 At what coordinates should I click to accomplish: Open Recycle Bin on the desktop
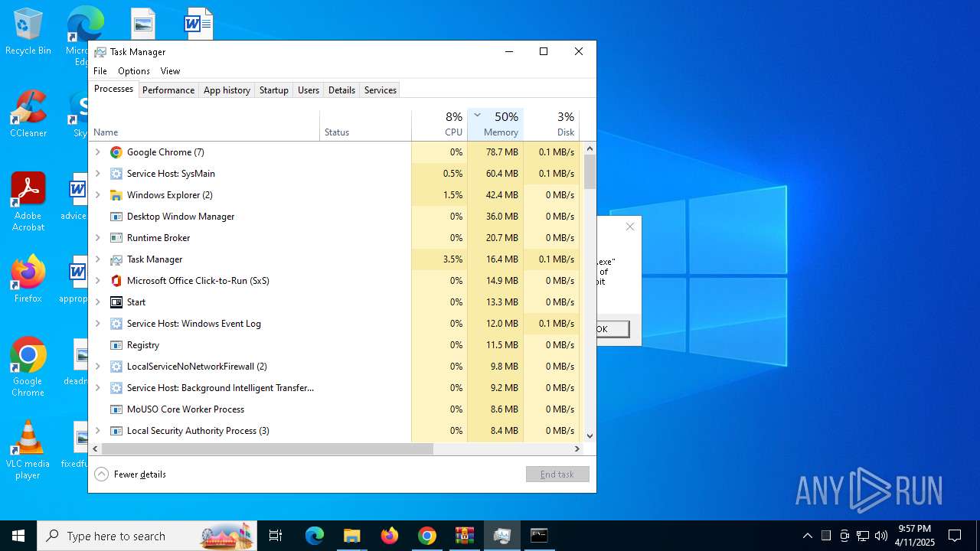[28, 32]
